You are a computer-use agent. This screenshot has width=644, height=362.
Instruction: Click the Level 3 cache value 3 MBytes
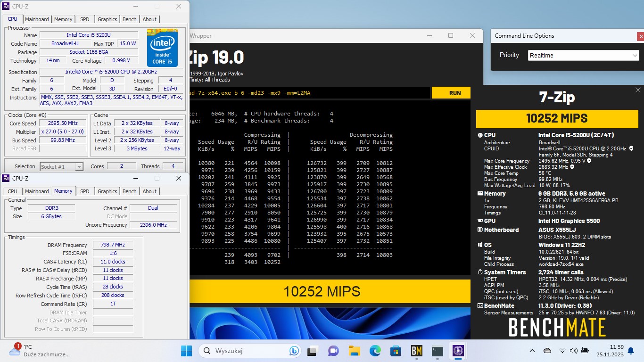[137, 148]
